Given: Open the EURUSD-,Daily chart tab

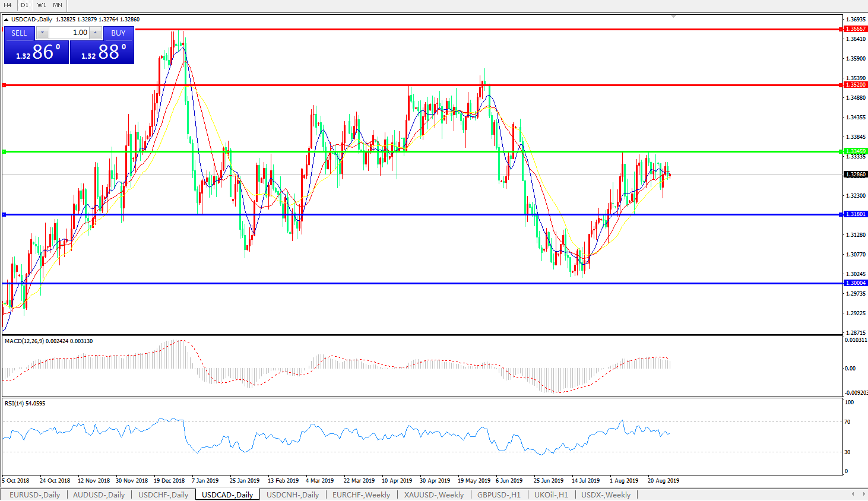Looking at the screenshot, I should 34,494.
